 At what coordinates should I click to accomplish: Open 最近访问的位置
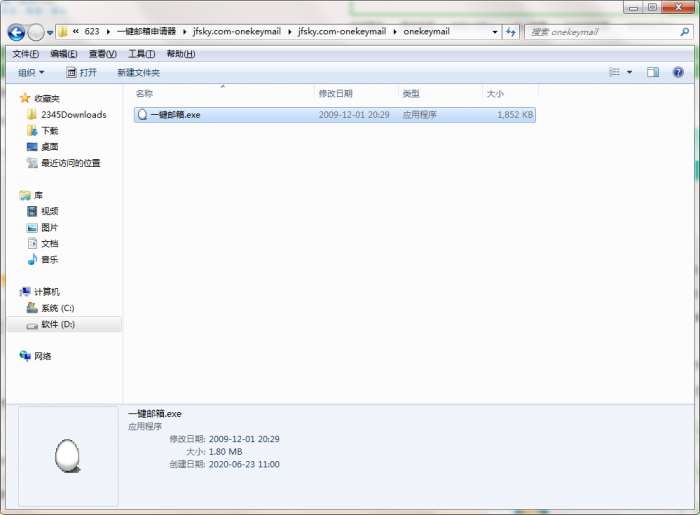click(x=71, y=163)
